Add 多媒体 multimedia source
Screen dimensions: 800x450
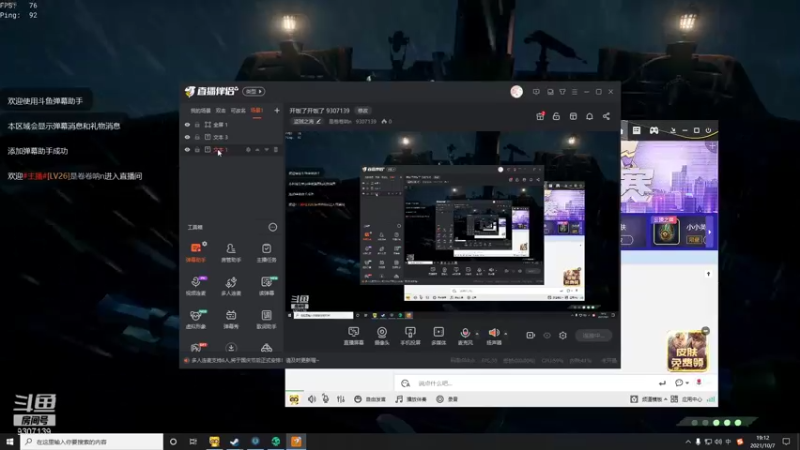pyautogui.click(x=438, y=336)
